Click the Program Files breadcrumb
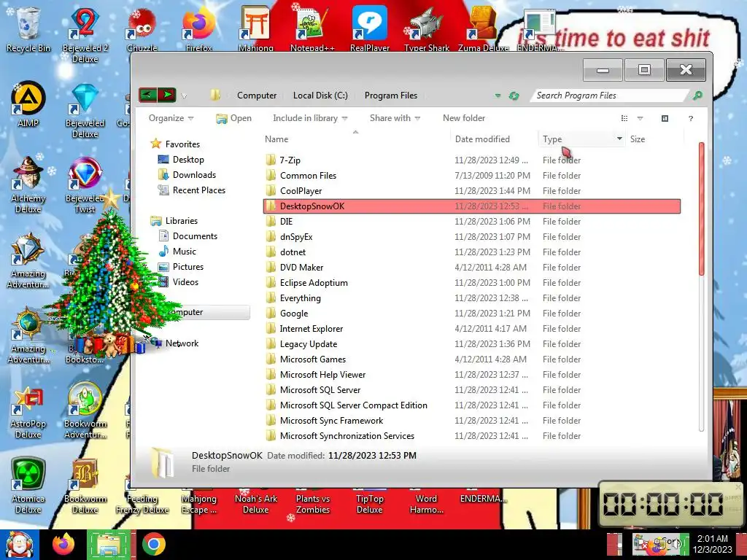The height and width of the screenshot is (560, 747). [x=391, y=96]
